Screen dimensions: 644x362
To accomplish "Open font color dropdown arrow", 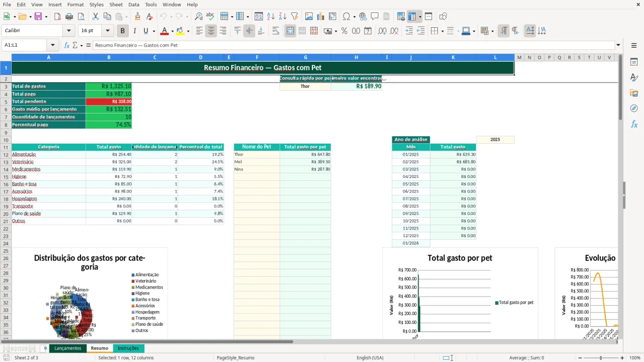I will [172, 31].
